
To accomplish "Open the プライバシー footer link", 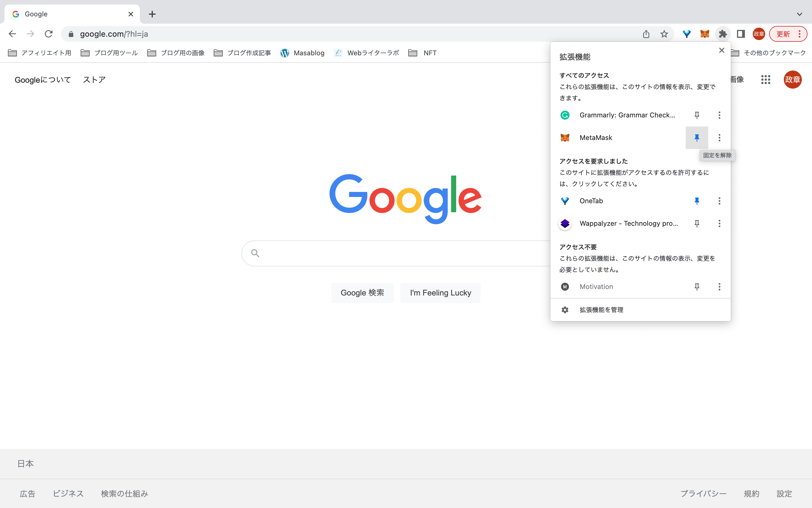I will coord(703,494).
